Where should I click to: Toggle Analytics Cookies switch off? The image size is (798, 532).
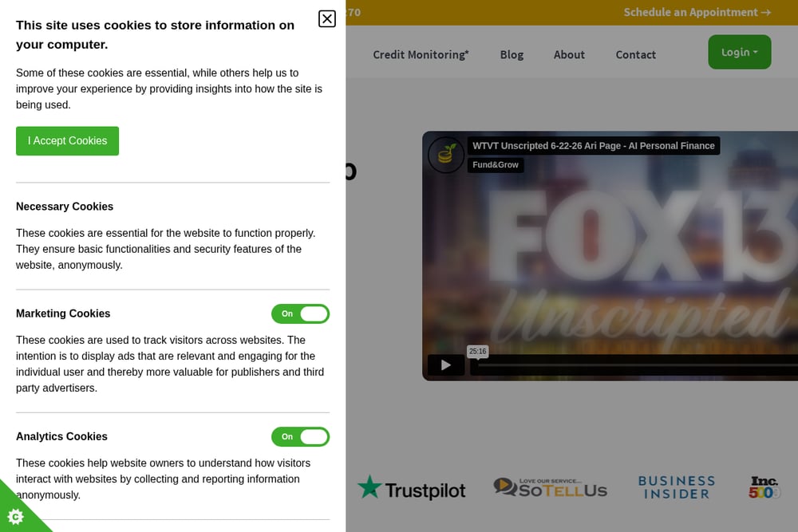click(300, 437)
